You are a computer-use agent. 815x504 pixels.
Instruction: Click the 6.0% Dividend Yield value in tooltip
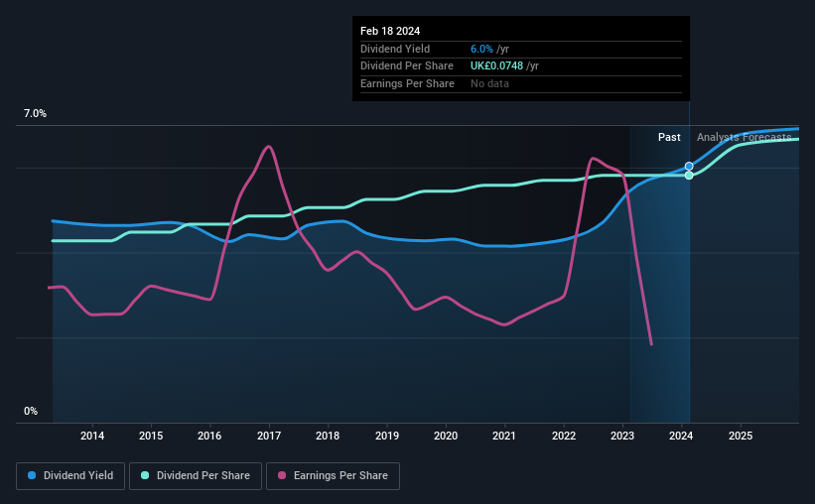(481, 49)
